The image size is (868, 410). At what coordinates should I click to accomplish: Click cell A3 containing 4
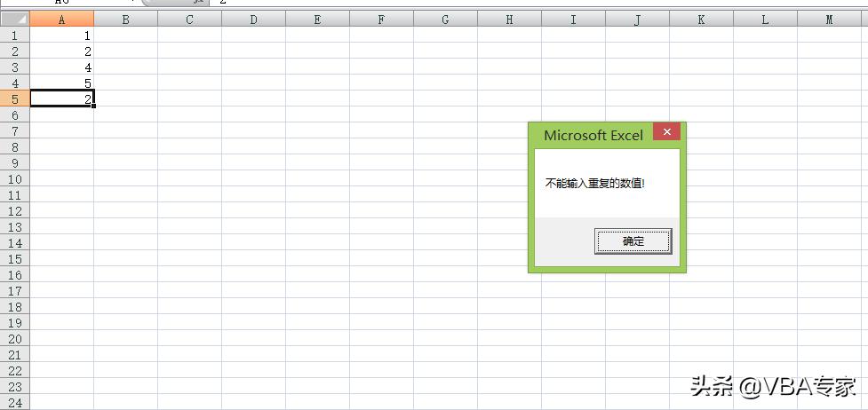coord(62,67)
